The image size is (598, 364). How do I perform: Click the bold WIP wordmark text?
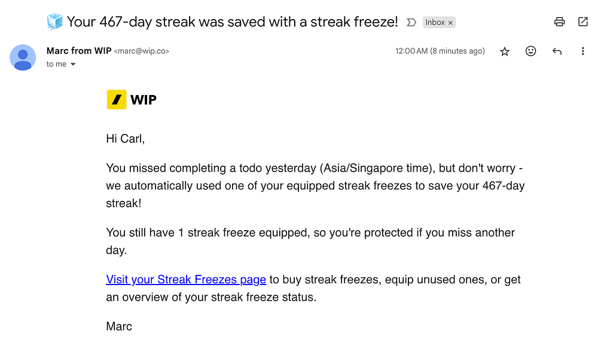pos(144,100)
